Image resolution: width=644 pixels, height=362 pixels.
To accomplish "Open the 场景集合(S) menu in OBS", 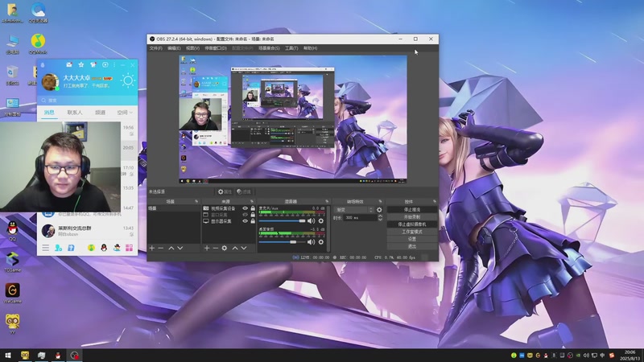I will 269,48.
